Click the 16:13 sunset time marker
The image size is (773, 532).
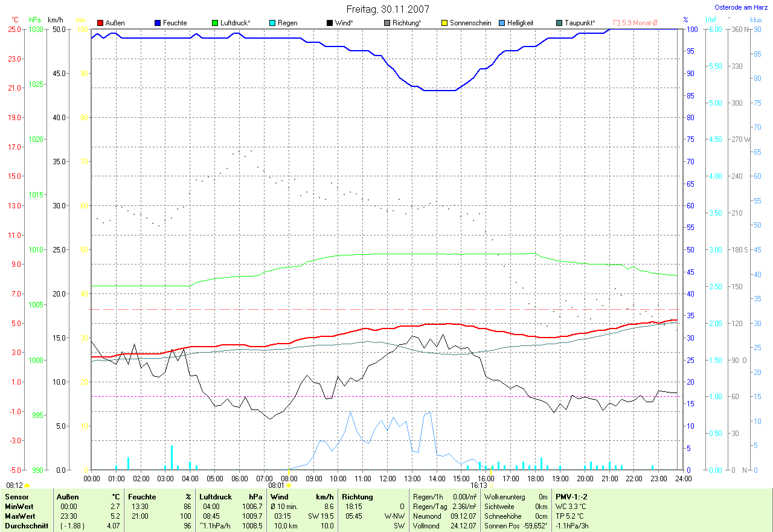tap(478, 485)
